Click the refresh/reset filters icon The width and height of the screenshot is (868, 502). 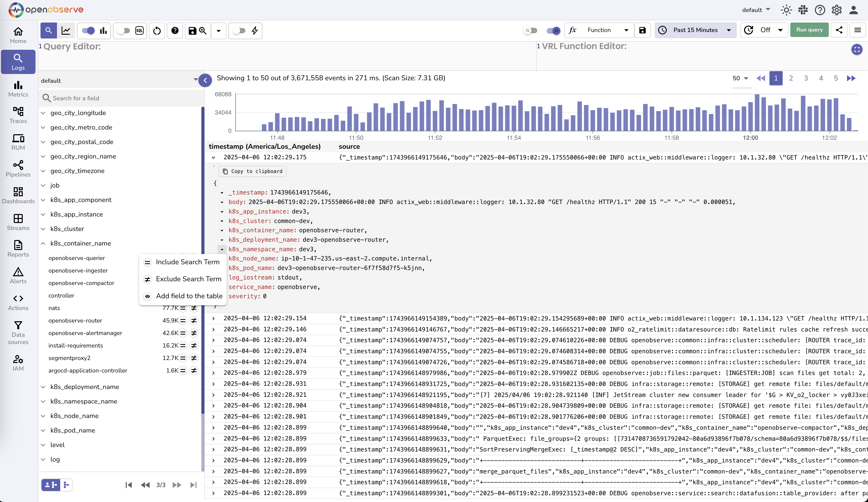coord(157,31)
